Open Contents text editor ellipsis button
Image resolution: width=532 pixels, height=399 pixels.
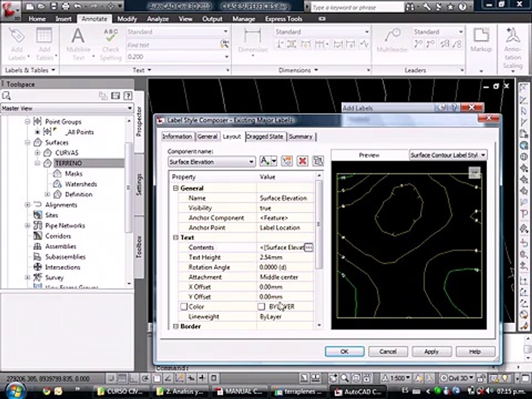coord(308,248)
